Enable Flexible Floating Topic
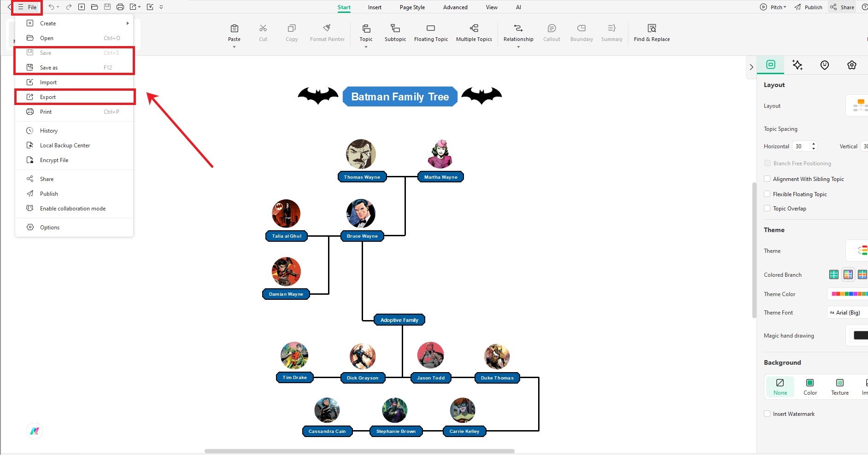The width and height of the screenshot is (868, 455). coord(767,194)
